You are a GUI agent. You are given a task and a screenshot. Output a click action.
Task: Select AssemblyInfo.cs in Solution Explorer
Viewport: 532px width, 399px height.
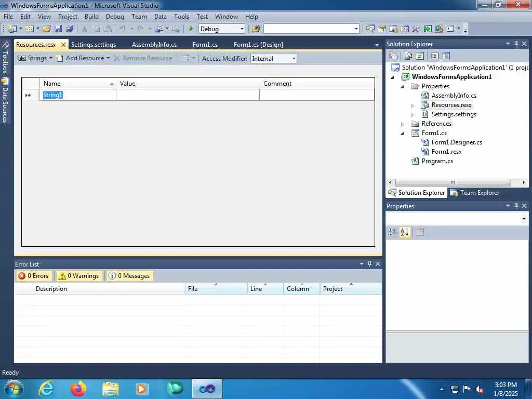pos(454,96)
